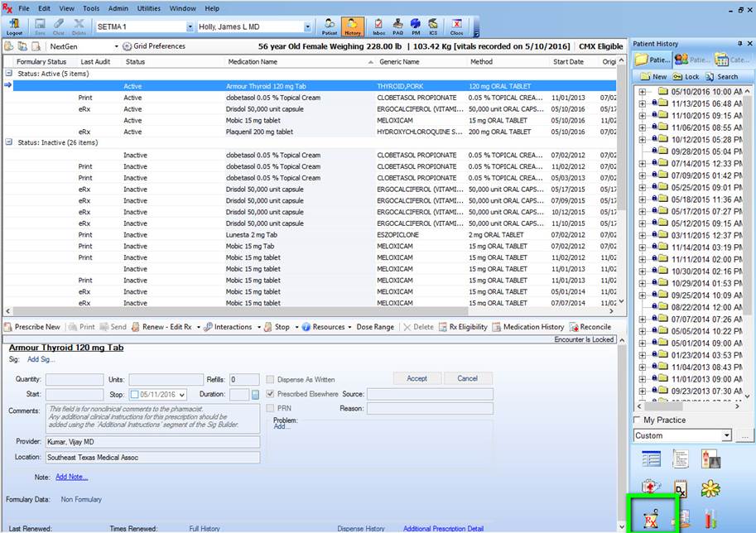Open the Tools menu
This screenshot has width=756, height=533.
tap(91, 8)
